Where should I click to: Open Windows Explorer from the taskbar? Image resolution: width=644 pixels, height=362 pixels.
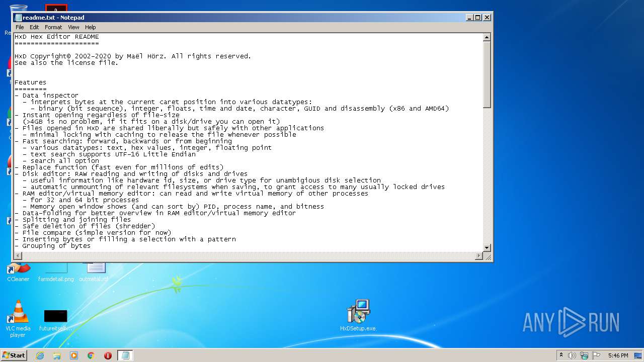coord(57,355)
